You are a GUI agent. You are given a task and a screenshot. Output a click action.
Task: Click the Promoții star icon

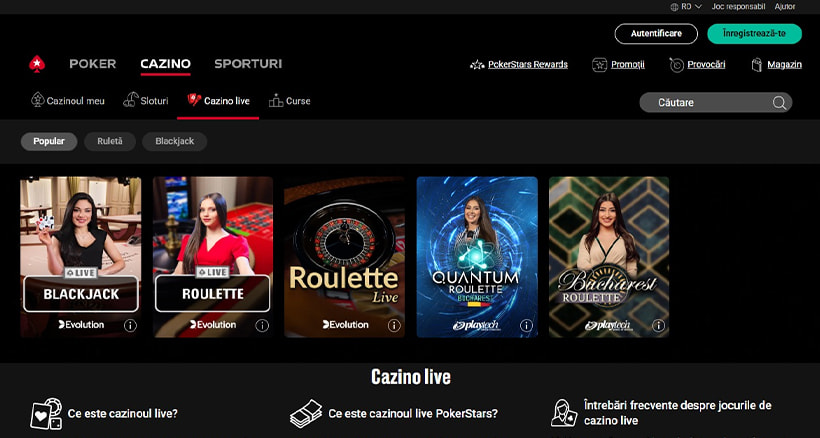click(599, 65)
